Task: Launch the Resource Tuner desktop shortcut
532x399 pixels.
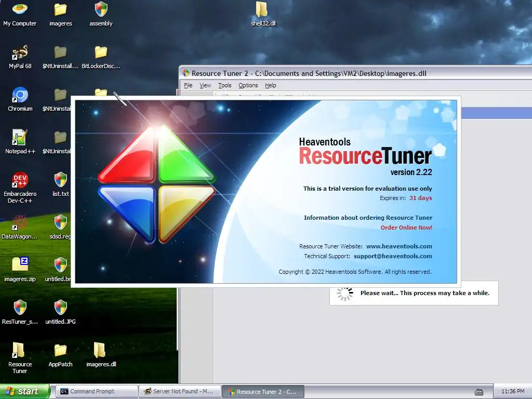Action: click(x=20, y=358)
